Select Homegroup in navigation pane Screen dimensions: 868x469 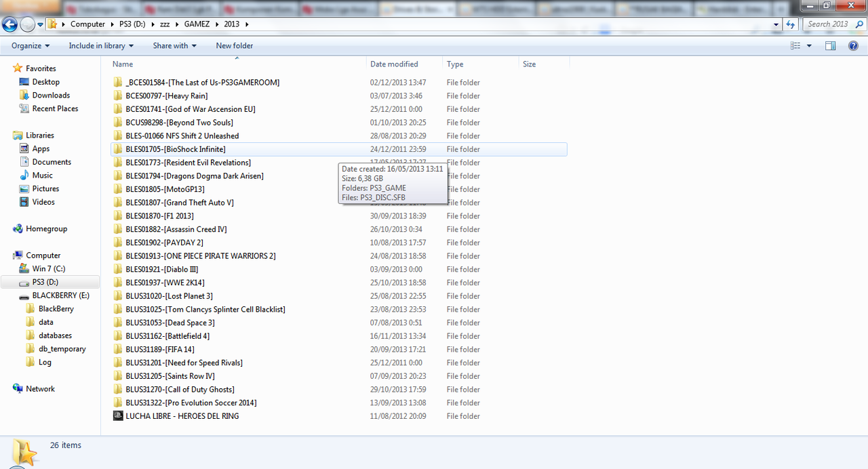[46, 229]
